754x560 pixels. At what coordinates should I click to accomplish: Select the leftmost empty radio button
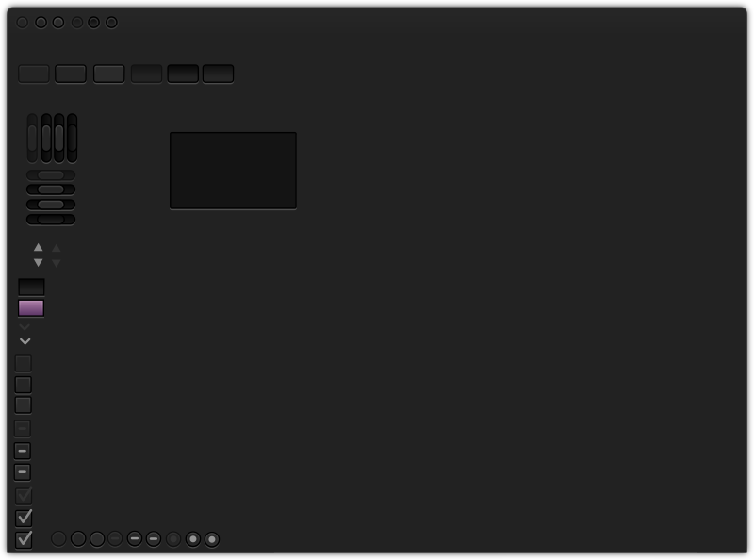tap(58, 538)
